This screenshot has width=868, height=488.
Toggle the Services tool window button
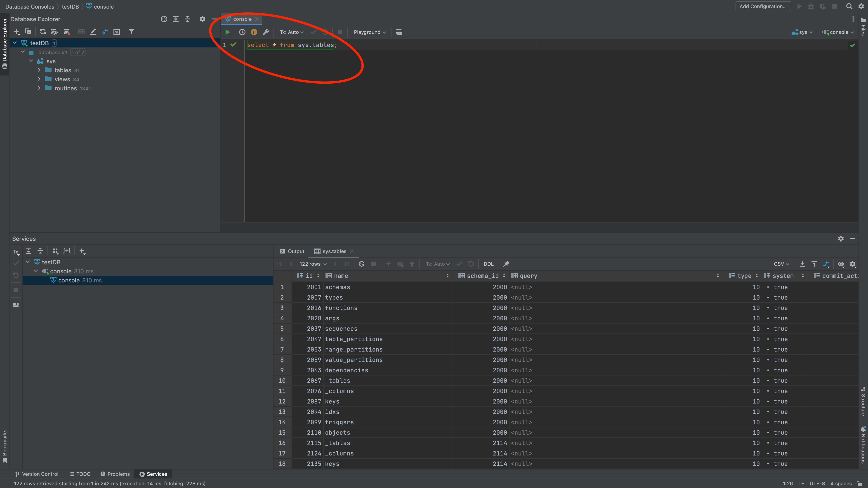coord(153,474)
